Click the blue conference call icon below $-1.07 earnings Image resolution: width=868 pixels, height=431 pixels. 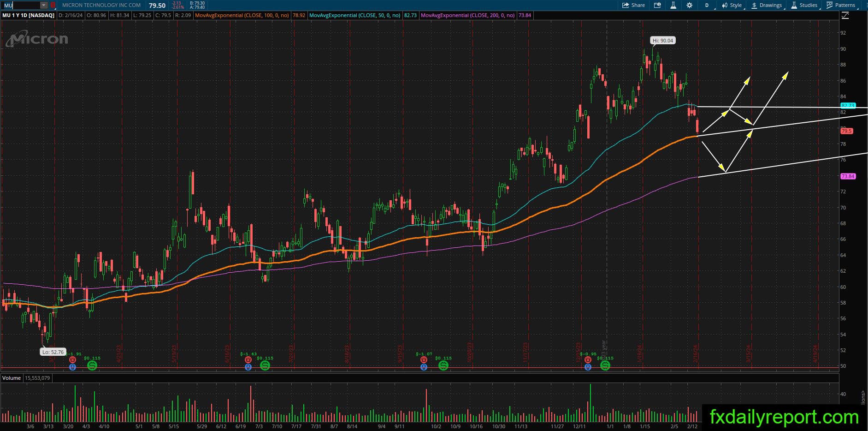(x=424, y=367)
